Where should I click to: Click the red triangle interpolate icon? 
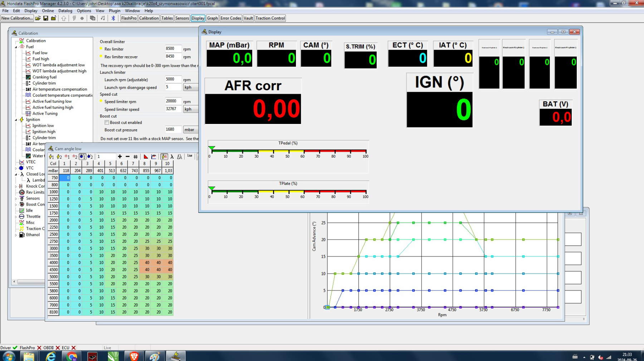[x=146, y=157]
